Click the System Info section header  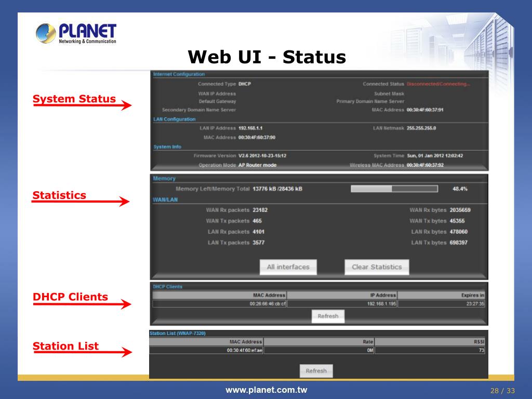[167, 147]
